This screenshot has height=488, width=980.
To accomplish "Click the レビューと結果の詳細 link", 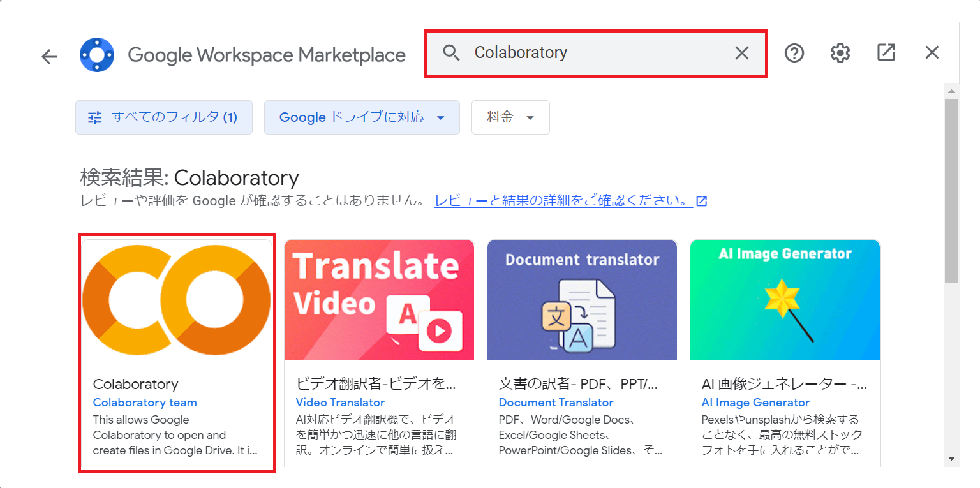I will click(561, 200).
